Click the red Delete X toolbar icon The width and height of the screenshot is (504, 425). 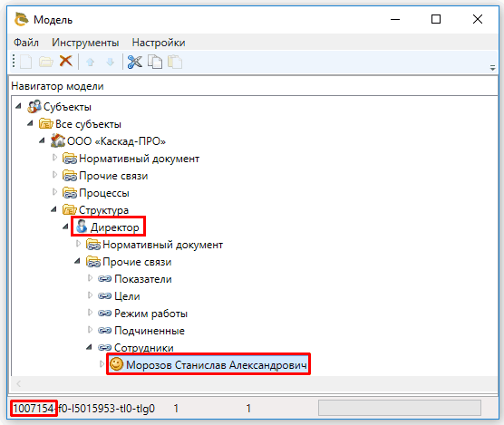(66, 61)
